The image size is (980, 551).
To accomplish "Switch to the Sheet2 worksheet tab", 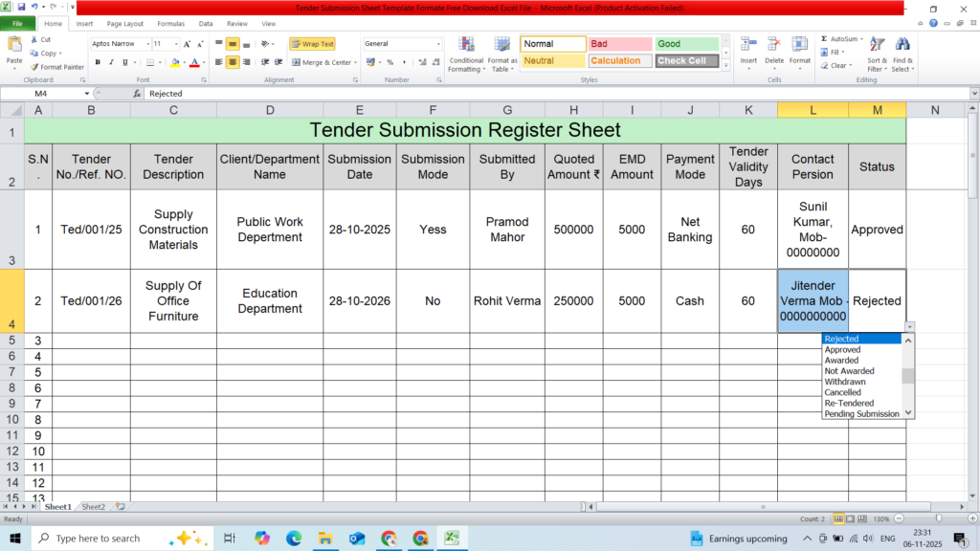I will (x=93, y=506).
